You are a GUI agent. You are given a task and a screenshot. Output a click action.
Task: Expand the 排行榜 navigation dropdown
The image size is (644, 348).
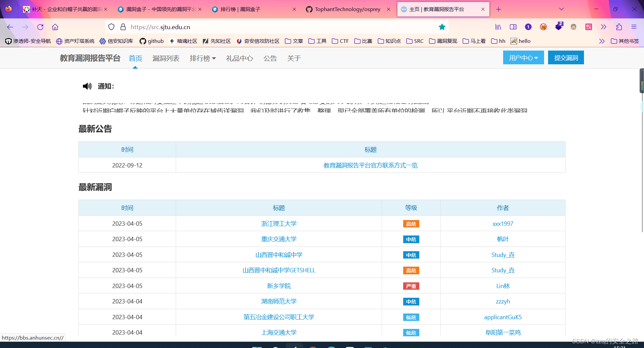203,58
